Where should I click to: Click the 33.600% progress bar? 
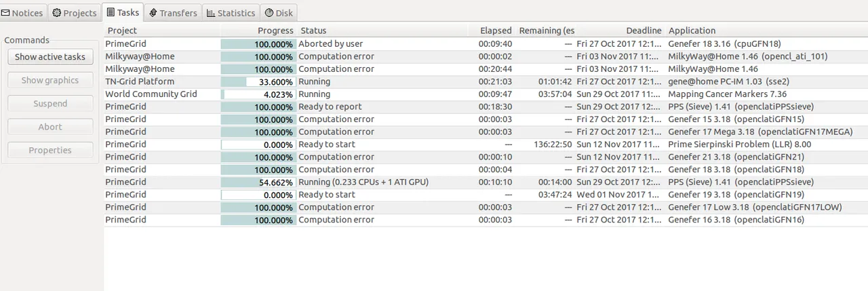[258, 81]
